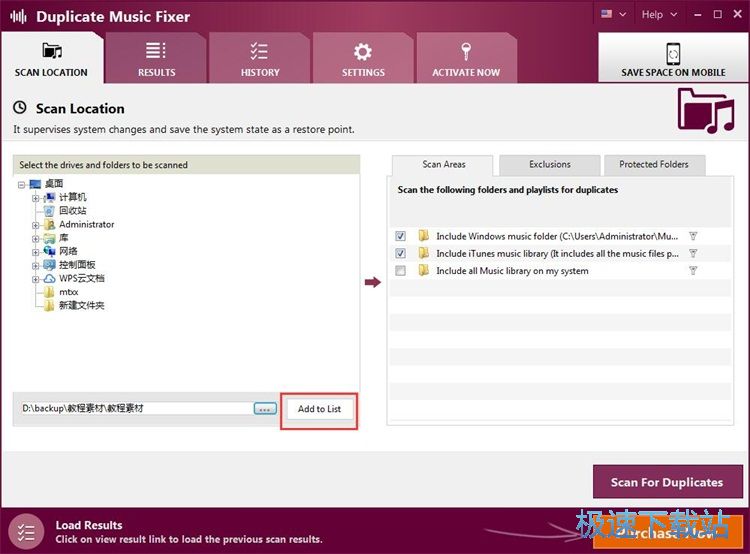Select 回收站 in the folder tree
This screenshot has height=554, width=750.
72,211
